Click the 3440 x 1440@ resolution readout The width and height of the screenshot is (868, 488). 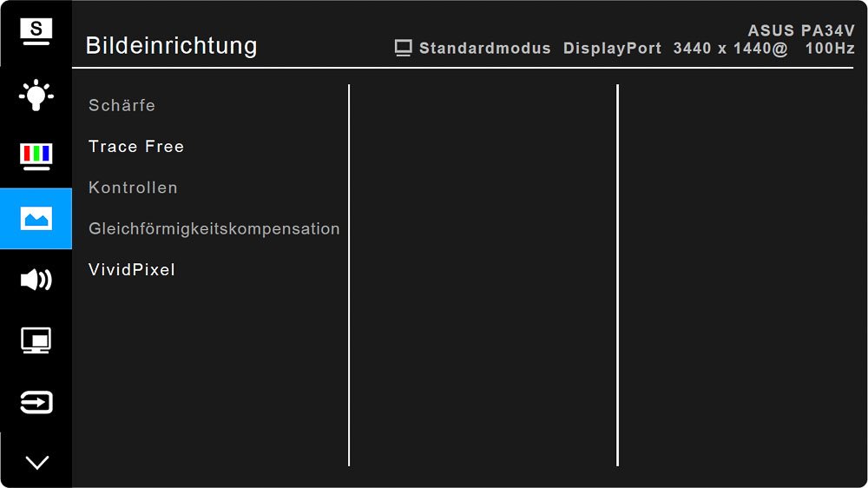pyautogui.click(x=730, y=48)
